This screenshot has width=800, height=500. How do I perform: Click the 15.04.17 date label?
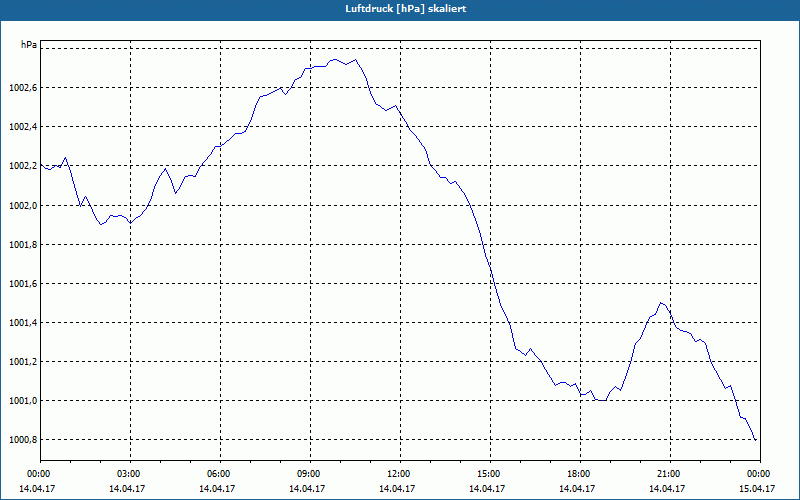point(757,488)
